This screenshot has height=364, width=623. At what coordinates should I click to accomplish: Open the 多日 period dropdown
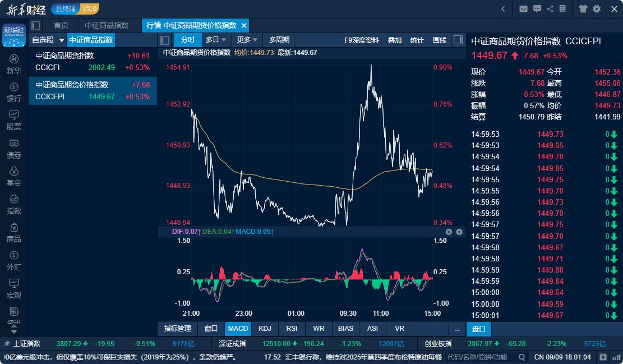click(216, 40)
